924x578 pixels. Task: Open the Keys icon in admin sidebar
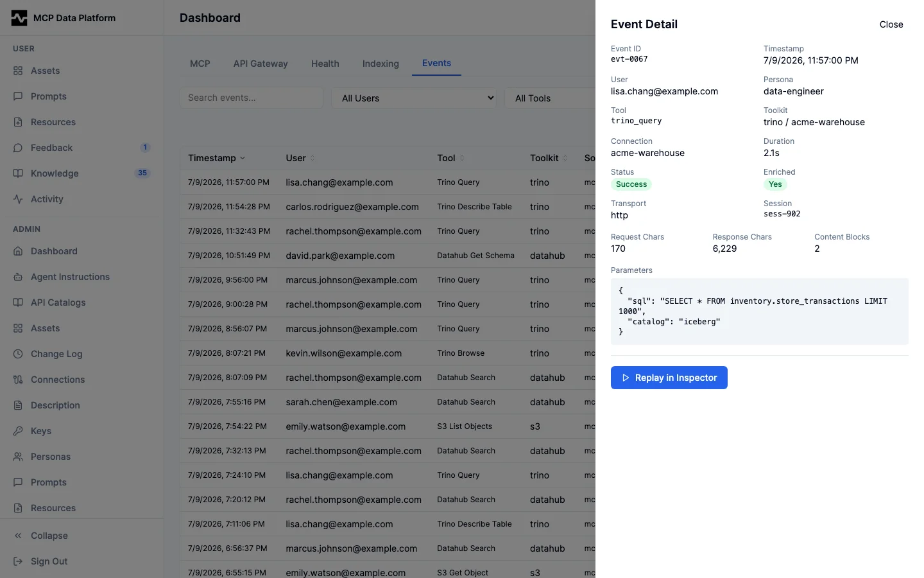[18, 431]
